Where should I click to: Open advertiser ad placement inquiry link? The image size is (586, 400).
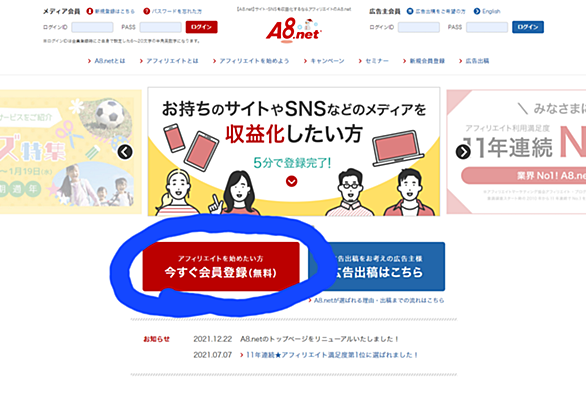click(x=436, y=11)
